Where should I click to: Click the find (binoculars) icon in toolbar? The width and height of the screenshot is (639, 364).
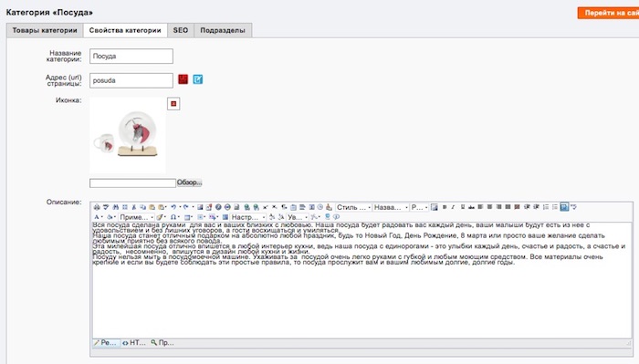pos(116,207)
